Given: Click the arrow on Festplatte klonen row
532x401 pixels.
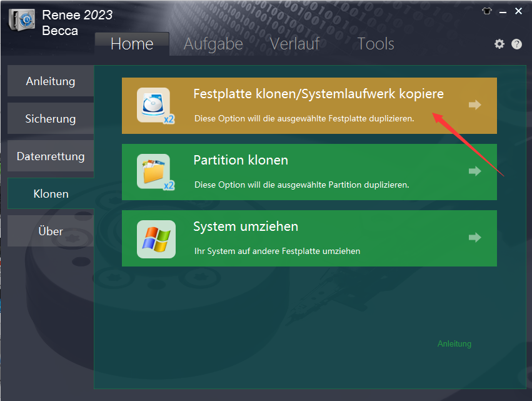Looking at the screenshot, I should (x=474, y=104).
